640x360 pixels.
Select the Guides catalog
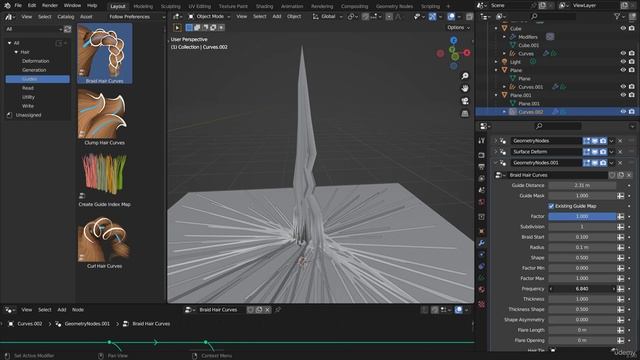click(x=38, y=79)
